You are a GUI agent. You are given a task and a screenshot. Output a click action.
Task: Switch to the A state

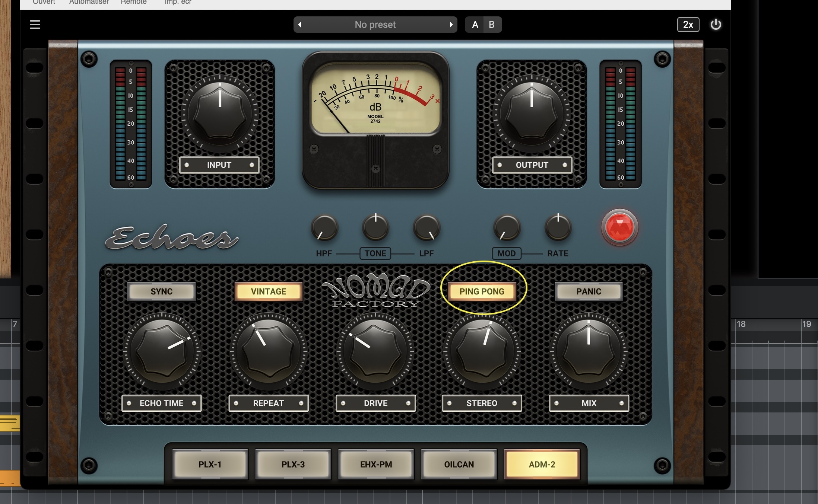click(x=475, y=25)
